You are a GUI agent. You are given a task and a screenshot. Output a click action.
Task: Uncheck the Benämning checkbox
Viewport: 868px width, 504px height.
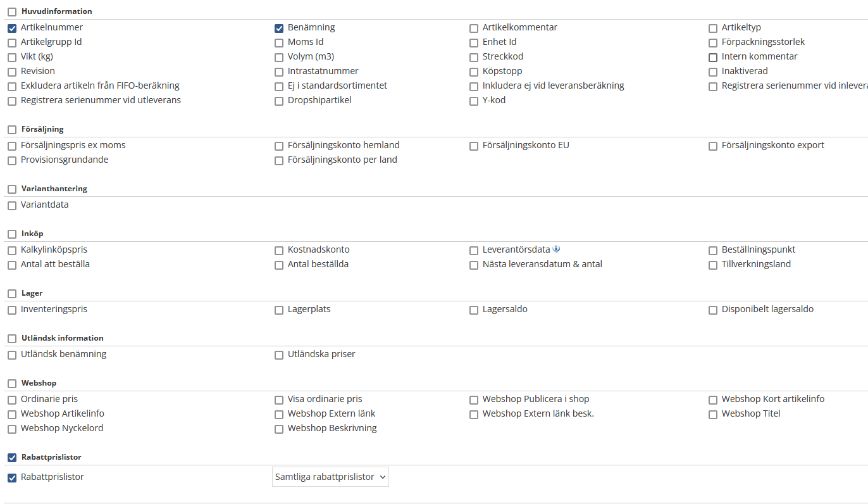(x=279, y=28)
